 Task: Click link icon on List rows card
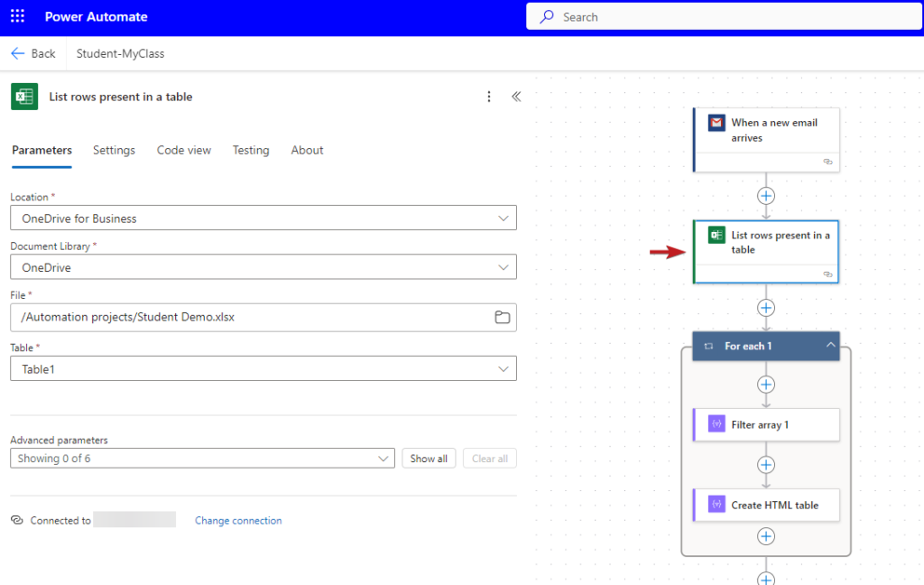tap(828, 274)
